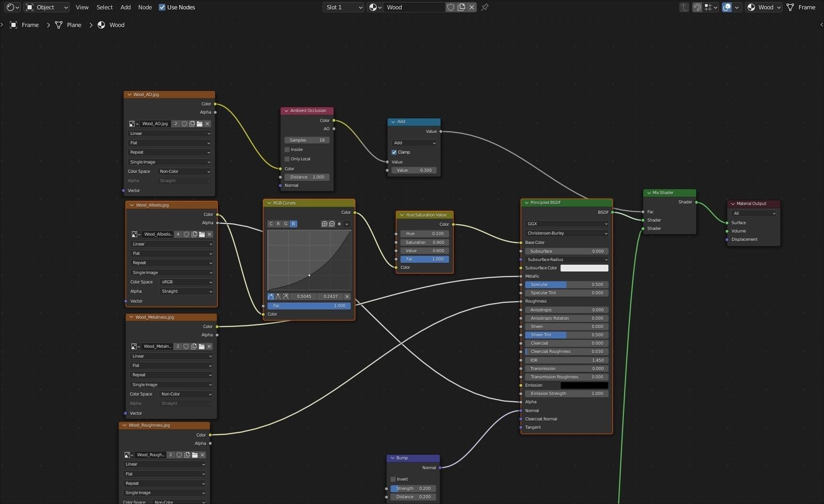Toggle the overlays icon in header
Screen dimensions: 824x504
click(727, 7)
